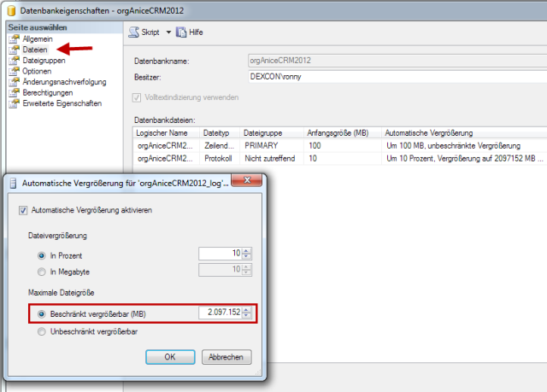This screenshot has height=392, width=547.
Task: Open the Skript dropdown arrow
Action: [168, 32]
